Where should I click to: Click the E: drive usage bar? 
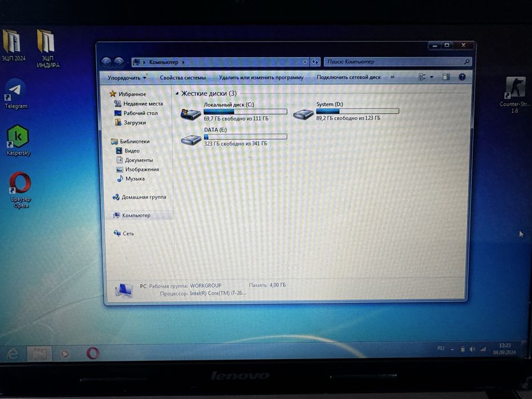245,137
